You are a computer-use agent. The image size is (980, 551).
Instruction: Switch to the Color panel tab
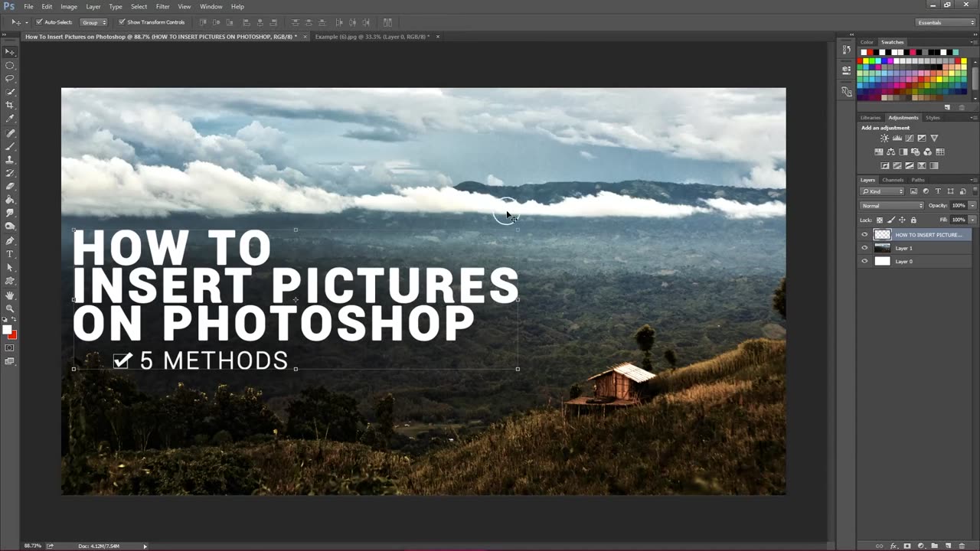click(x=867, y=42)
